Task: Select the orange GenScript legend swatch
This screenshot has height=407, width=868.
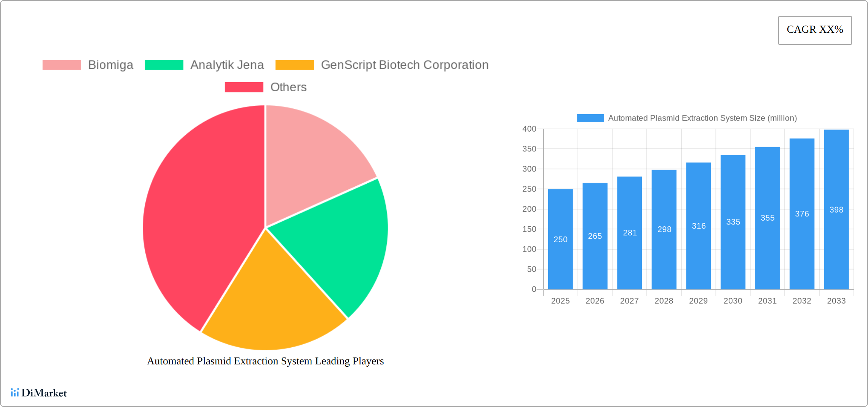Action: coord(294,65)
